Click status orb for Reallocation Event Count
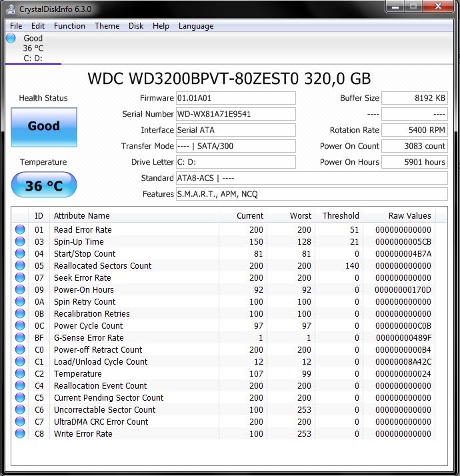 [x=20, y=385]
